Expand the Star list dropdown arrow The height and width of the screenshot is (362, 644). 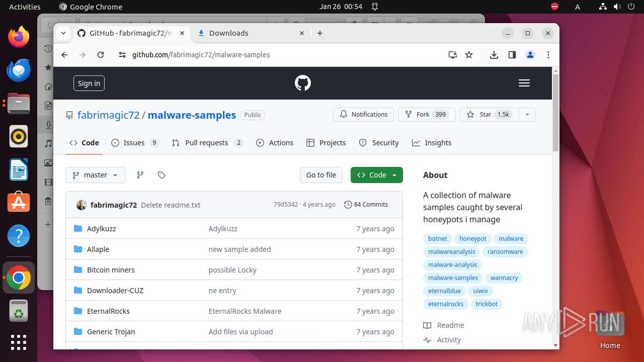[527, 115]
